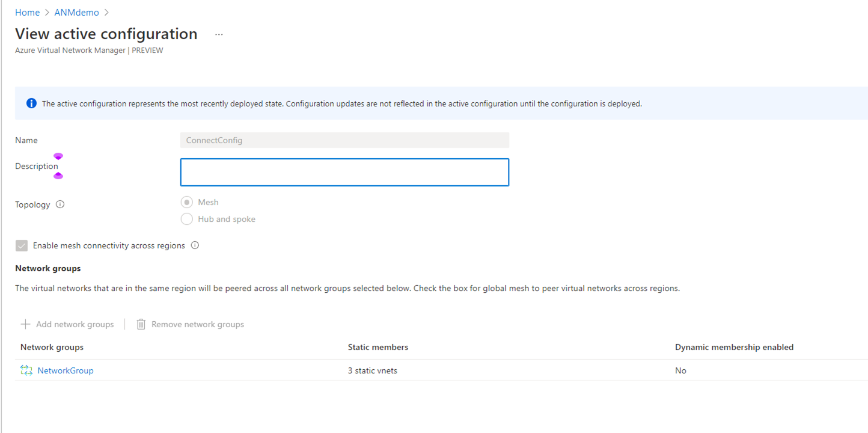Sort by the Network groups column header
868x433 pixels.
pos(52,347)
